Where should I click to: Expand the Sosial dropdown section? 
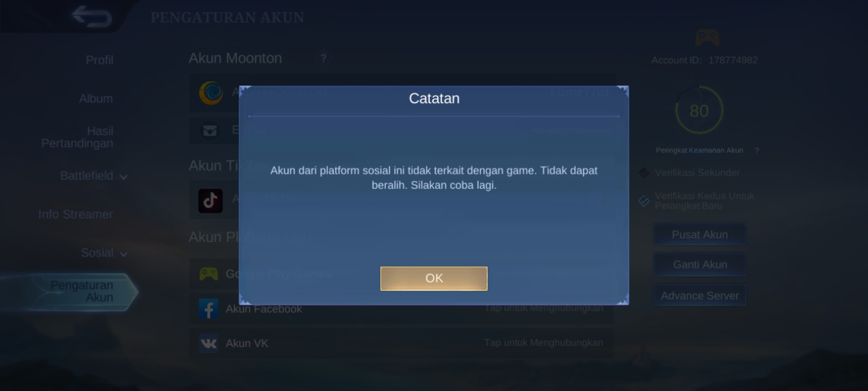point(103,253)
